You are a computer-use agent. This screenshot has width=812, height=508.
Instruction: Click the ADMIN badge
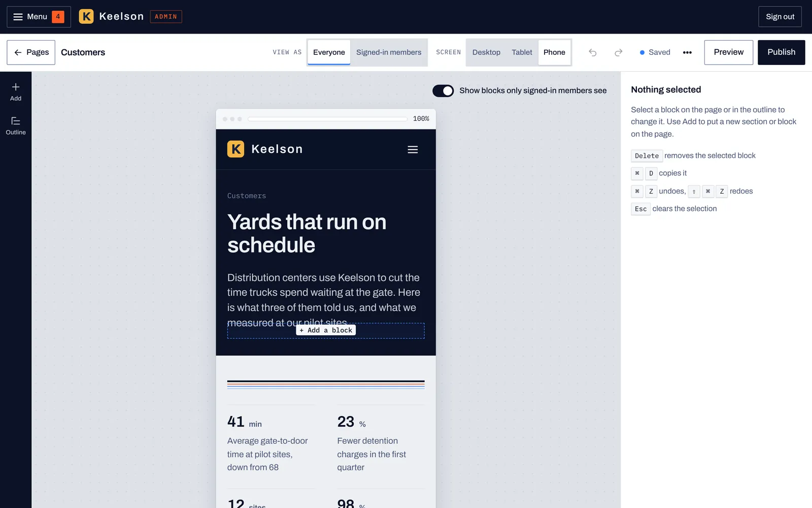[166, 17]
